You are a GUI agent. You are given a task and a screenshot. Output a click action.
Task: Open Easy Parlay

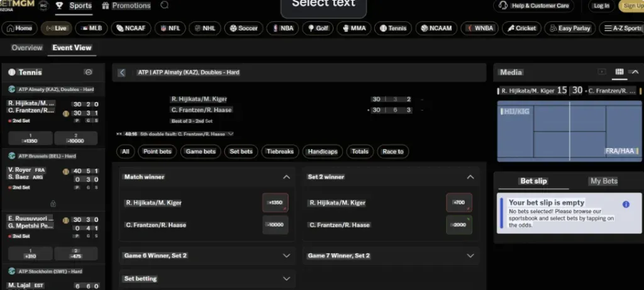[x=570, y=28]
